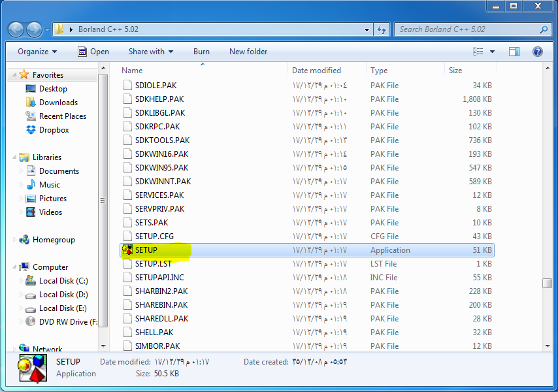The height and width of the screenshot is (392, 558).
Task: Open Help with the question mark icon
Action: (x=537, y=52)
